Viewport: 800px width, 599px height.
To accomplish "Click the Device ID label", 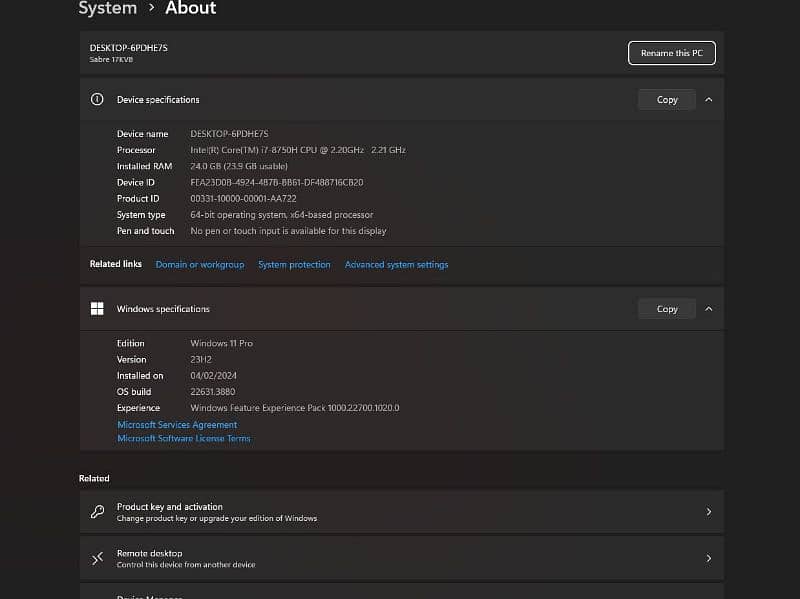I will [x=136, y=182].
